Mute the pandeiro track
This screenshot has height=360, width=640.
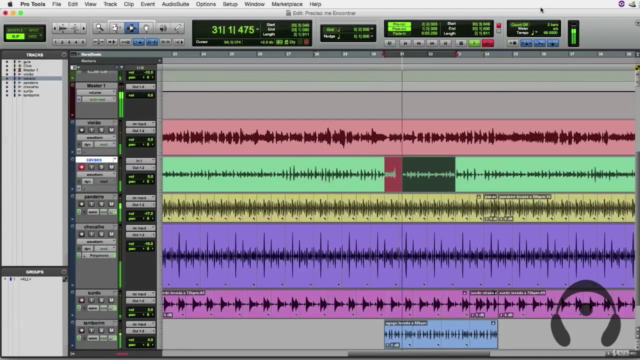click(111, 204)
